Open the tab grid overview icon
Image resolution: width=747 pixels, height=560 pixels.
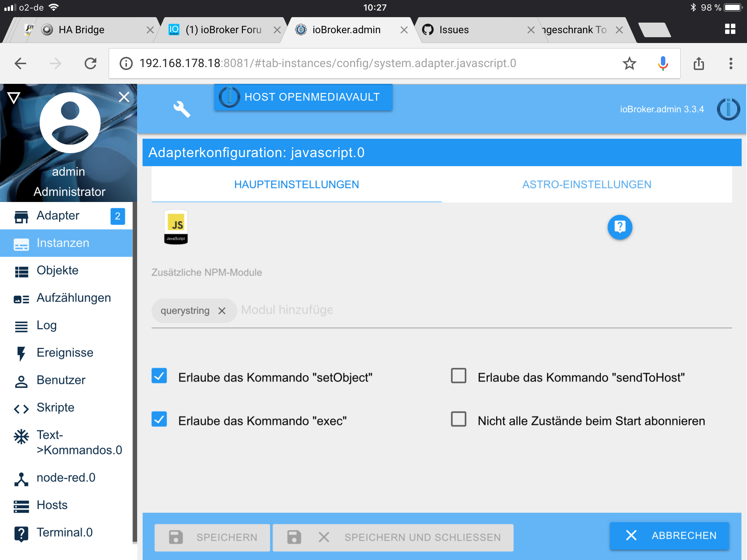730,29
